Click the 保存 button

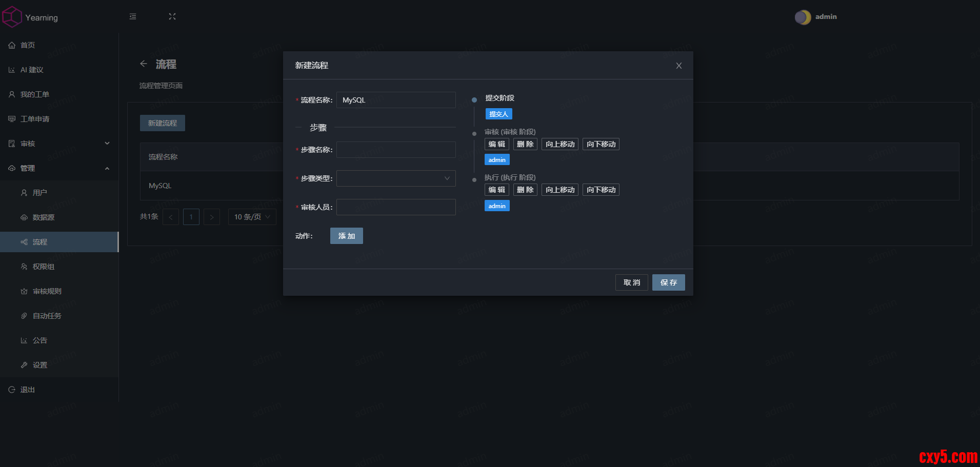coord(669,282)
